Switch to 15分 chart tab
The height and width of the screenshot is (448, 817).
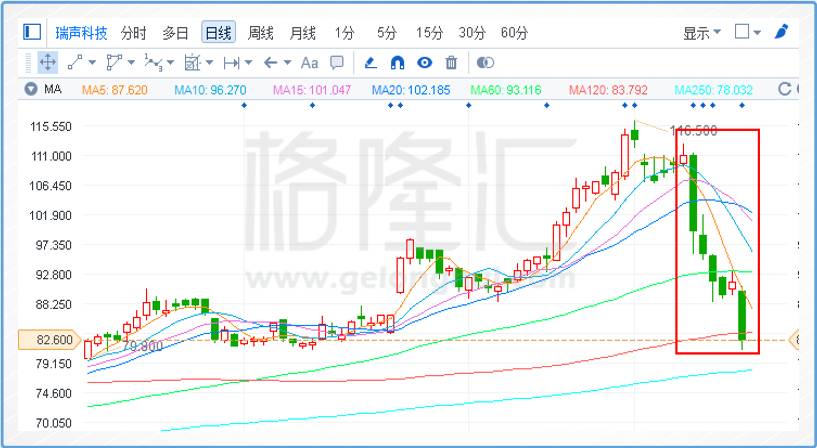tap(429, 33)
